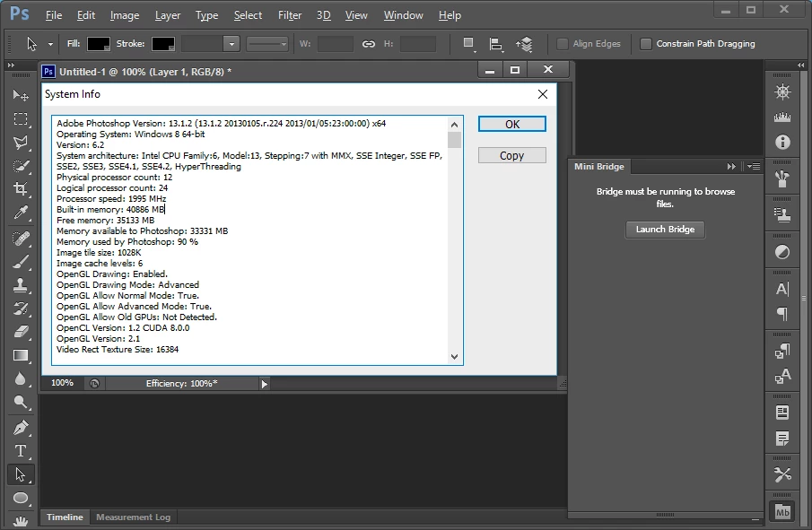Viewport: 812px width, 530px height.
Task: Collapse Mini Bridge with double arrows
Action: click(731, 166)
